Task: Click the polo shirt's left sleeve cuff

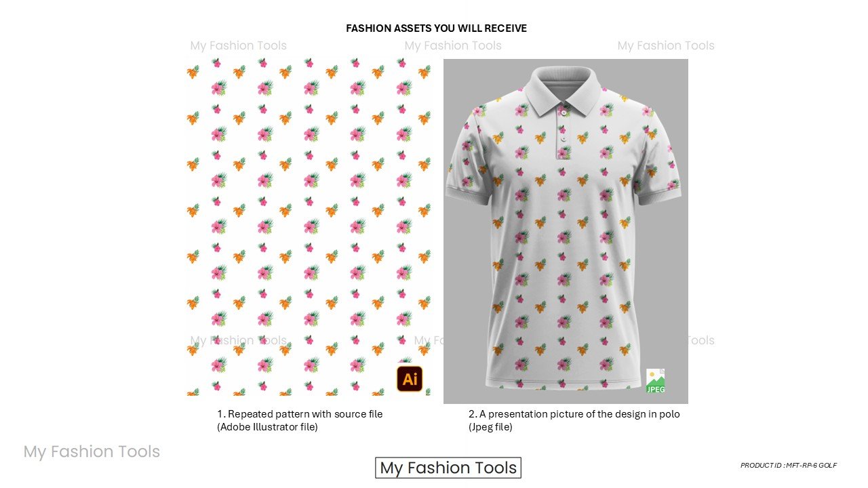Action: tap(467, 193)
